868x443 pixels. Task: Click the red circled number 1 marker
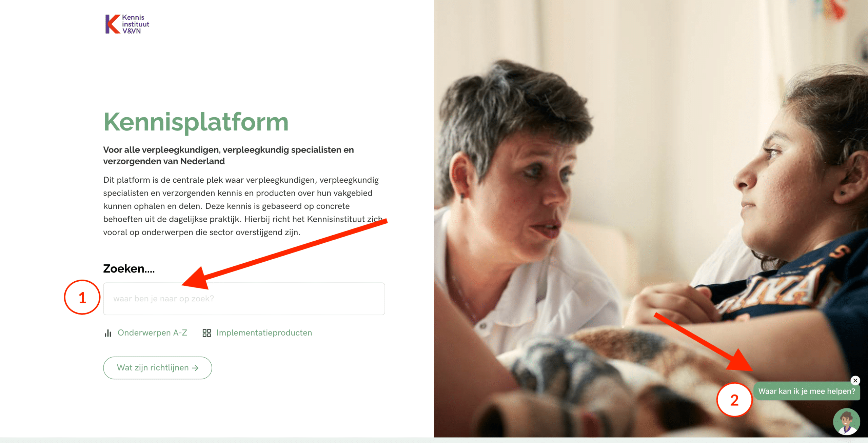pos(82,298)
